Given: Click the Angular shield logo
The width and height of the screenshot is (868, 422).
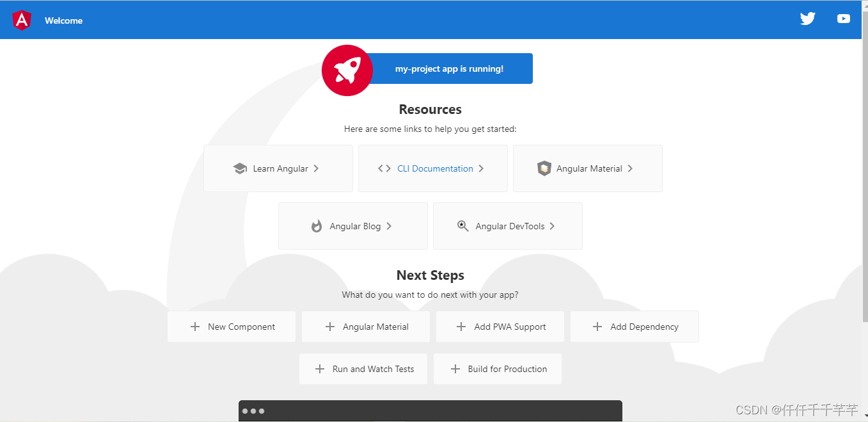Looking at the screenshot, I should tap(22, 20).
